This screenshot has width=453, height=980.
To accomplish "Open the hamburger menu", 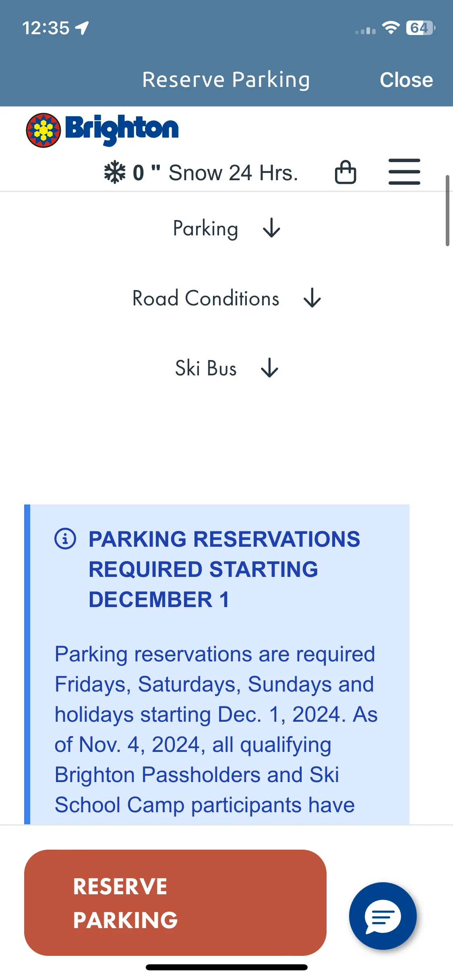I will [404, 172].
